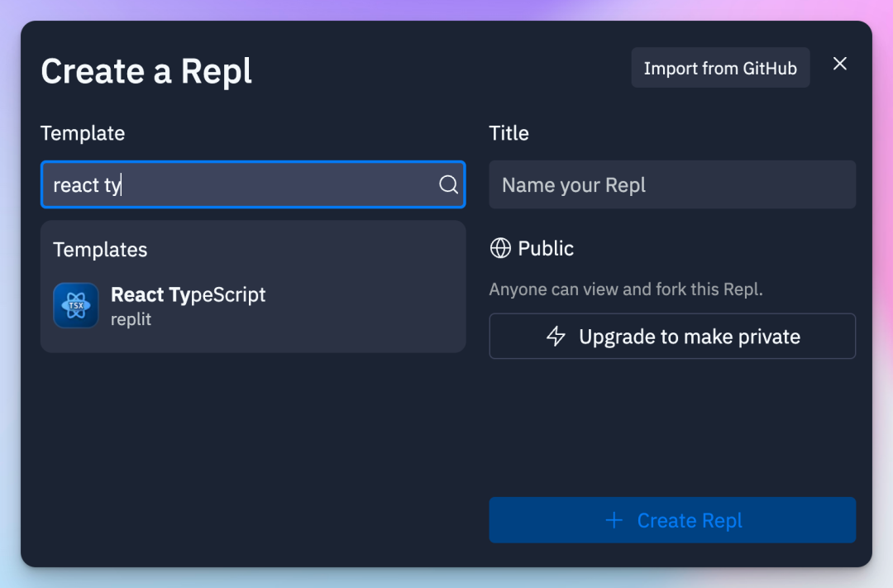Image resolution: width=893 pixels, height=588 pixels.
Task: Select the React TypeScript template name
Action: coord(189,294)
